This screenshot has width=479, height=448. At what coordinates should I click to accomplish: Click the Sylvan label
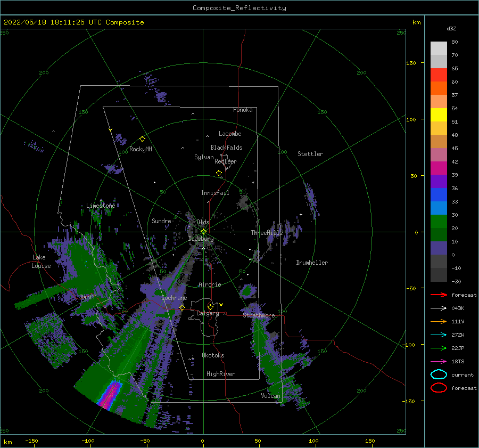204,157
